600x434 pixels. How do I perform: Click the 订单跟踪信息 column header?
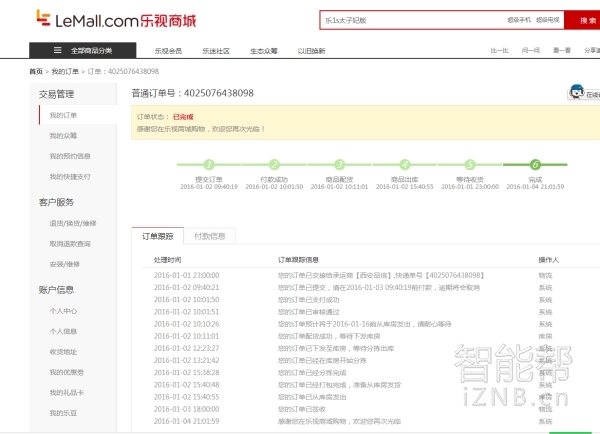click(x=298, y=260)
